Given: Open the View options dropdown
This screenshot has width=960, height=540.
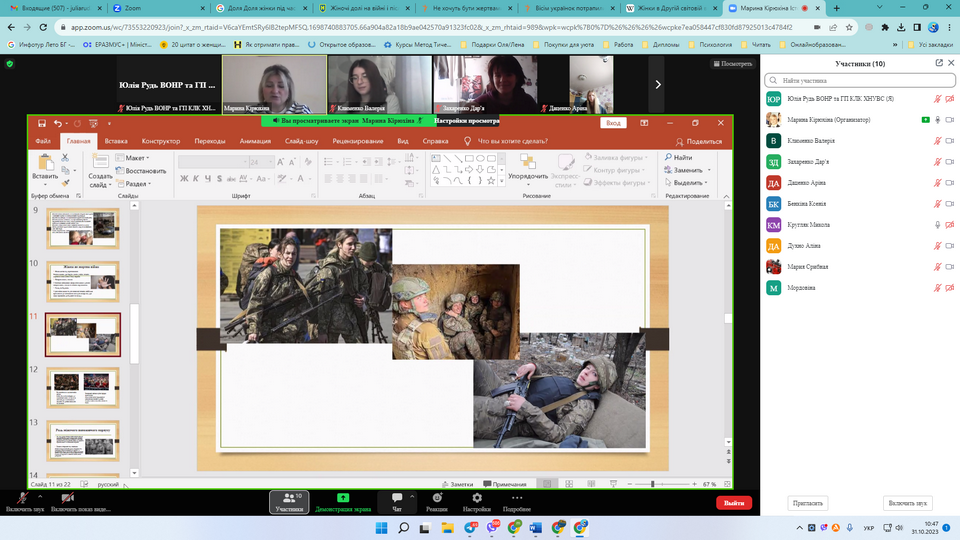Looking at the screenshot, I should click(x=732, y=64).
